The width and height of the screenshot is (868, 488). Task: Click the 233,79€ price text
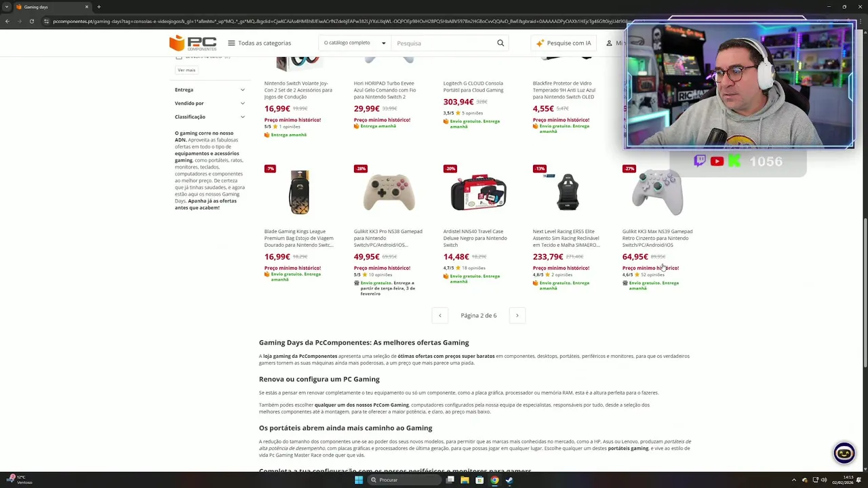(548, 257)
